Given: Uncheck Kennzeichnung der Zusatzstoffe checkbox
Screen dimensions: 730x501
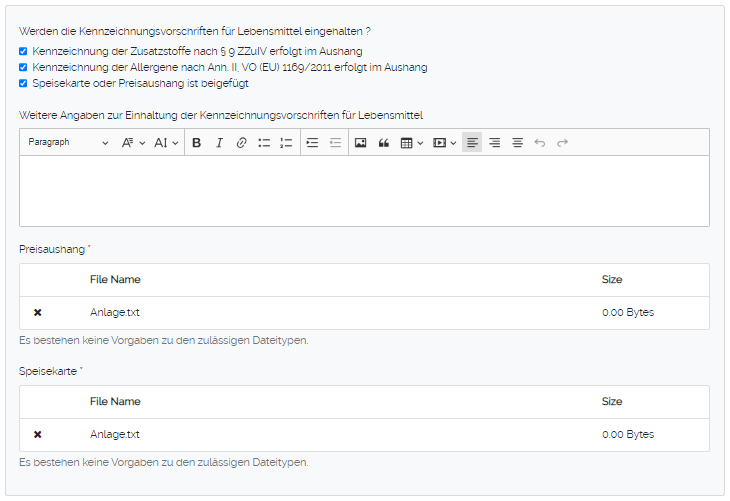Looking at the screenshot, I should click(23, 50).
